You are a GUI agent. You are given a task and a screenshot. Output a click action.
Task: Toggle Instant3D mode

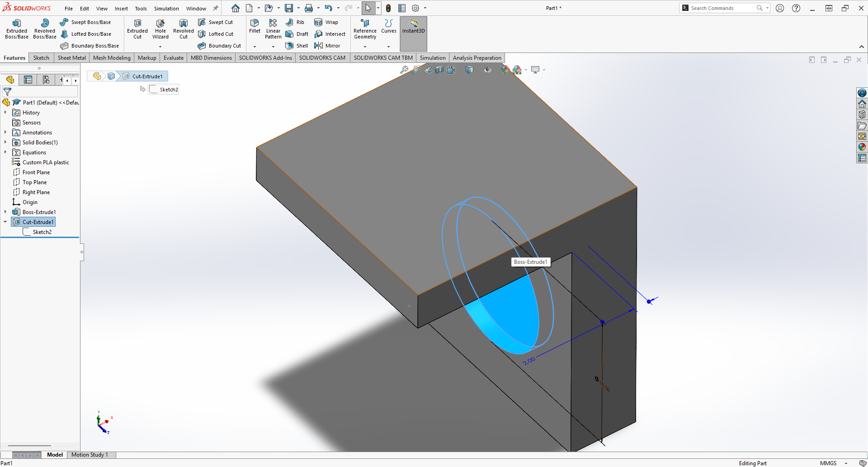tap(414, 34)
